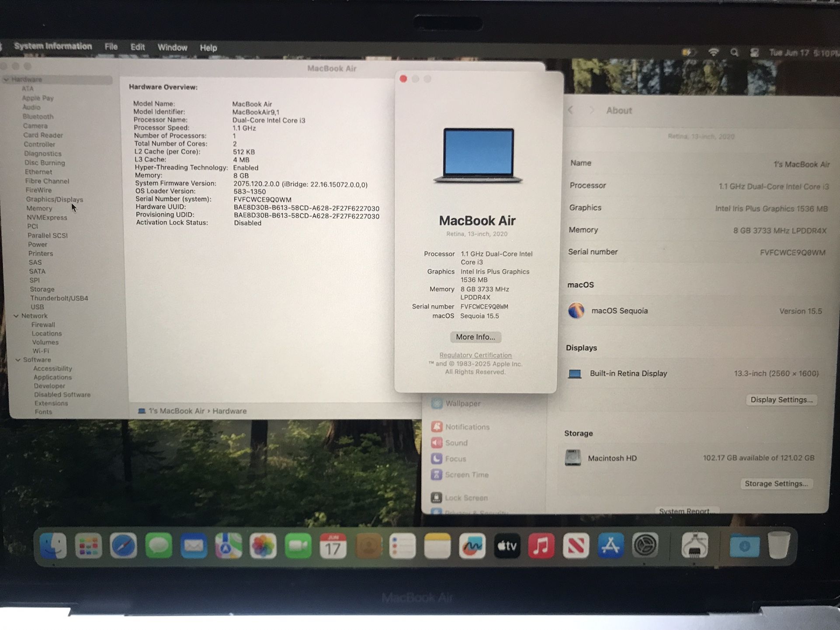Image resolution: width=840 pixels, height=630 pixels.
Task: Click Display Settings... button
Action: [781, 400]
